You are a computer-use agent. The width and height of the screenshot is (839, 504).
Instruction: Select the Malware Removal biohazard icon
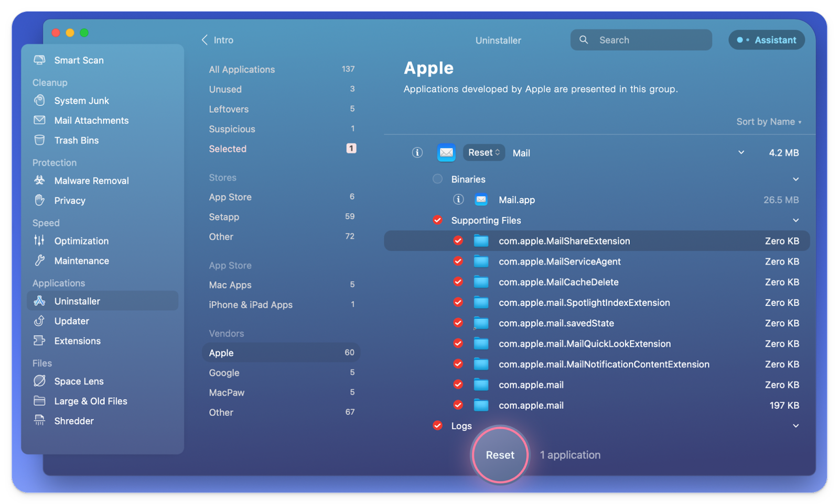click(x=39, y=180)
